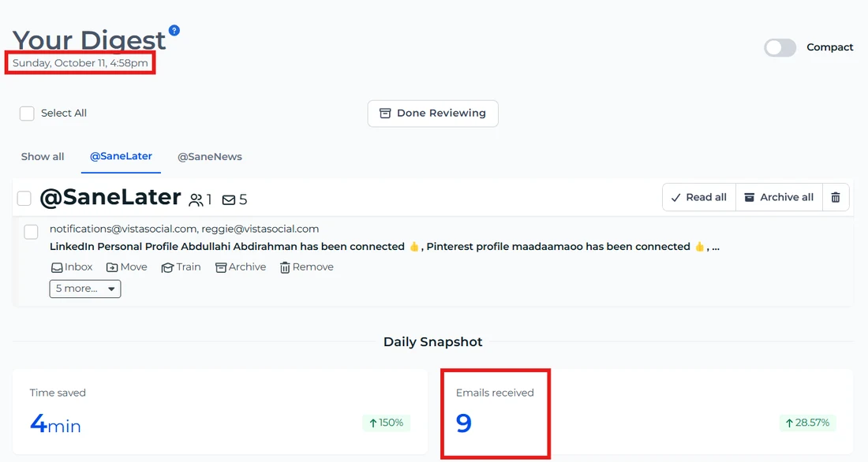Click the Sunday, October 11 date text

(x=80, y=63)
